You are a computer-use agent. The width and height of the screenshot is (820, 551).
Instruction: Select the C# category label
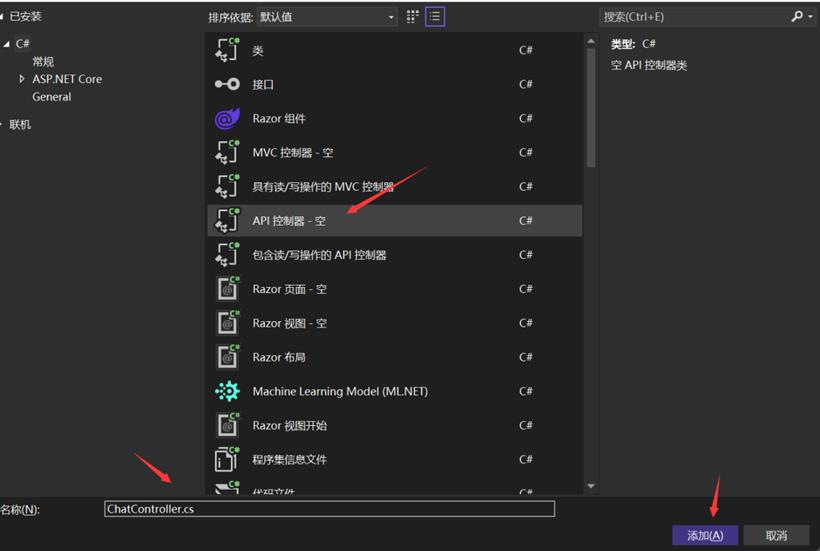[22, 44]
